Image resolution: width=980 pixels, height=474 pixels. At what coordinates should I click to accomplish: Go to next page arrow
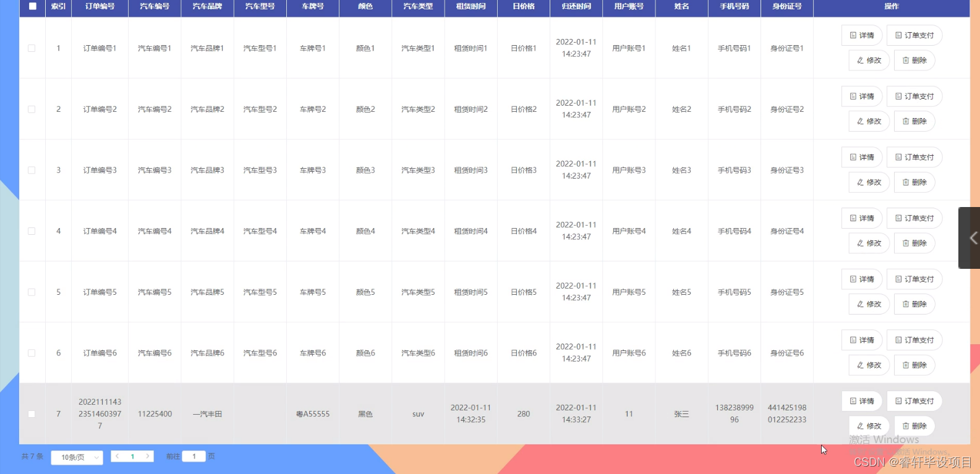(147, 457)
